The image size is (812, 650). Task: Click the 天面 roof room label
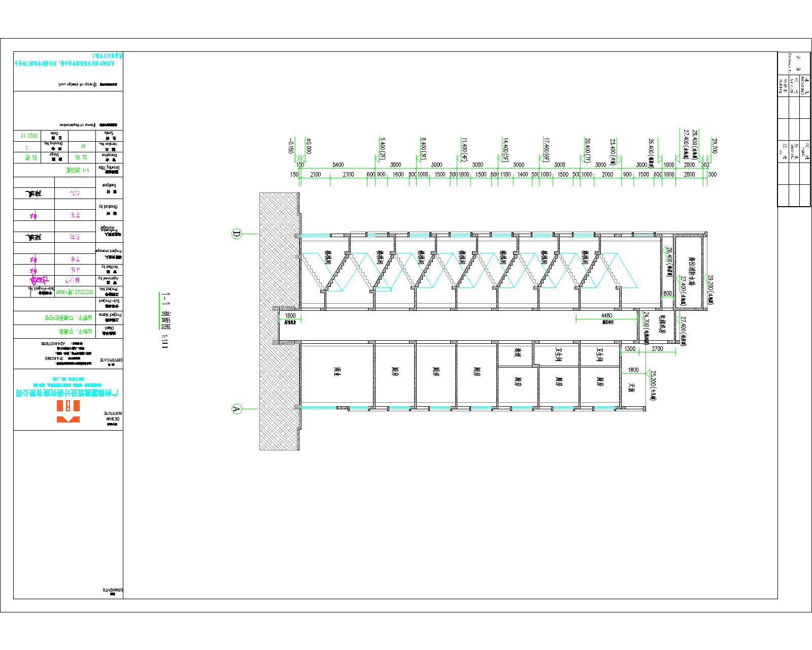[631, 387]
